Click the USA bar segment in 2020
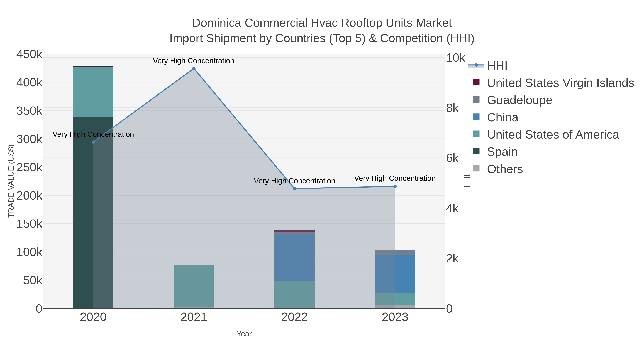This screenshot has width=644, height=362. 93,92
